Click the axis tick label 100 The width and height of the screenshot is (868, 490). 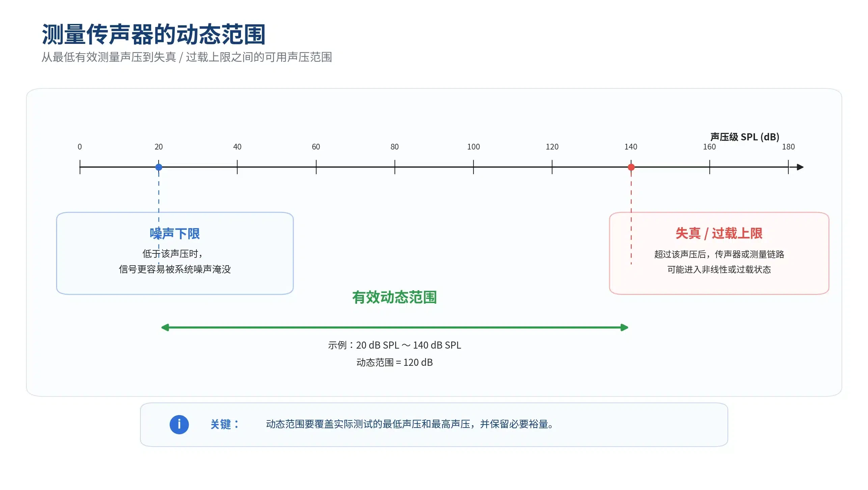473,147
